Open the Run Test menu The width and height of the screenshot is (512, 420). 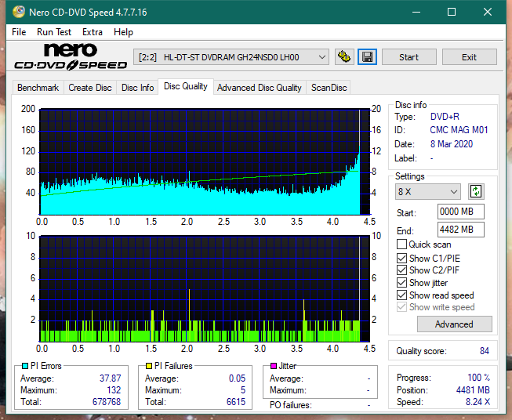pyautogui.click(x=54, y=32)
